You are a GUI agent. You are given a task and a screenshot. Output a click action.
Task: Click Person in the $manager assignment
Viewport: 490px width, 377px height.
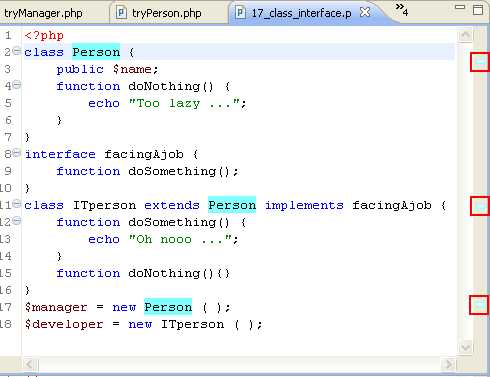(168, 307)
